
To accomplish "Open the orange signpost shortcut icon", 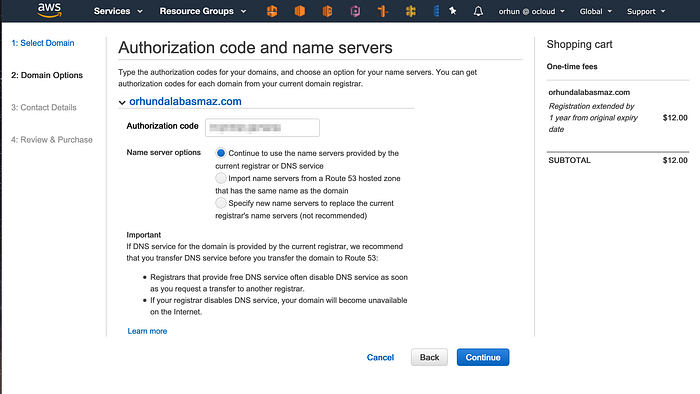I will point(383,11).
